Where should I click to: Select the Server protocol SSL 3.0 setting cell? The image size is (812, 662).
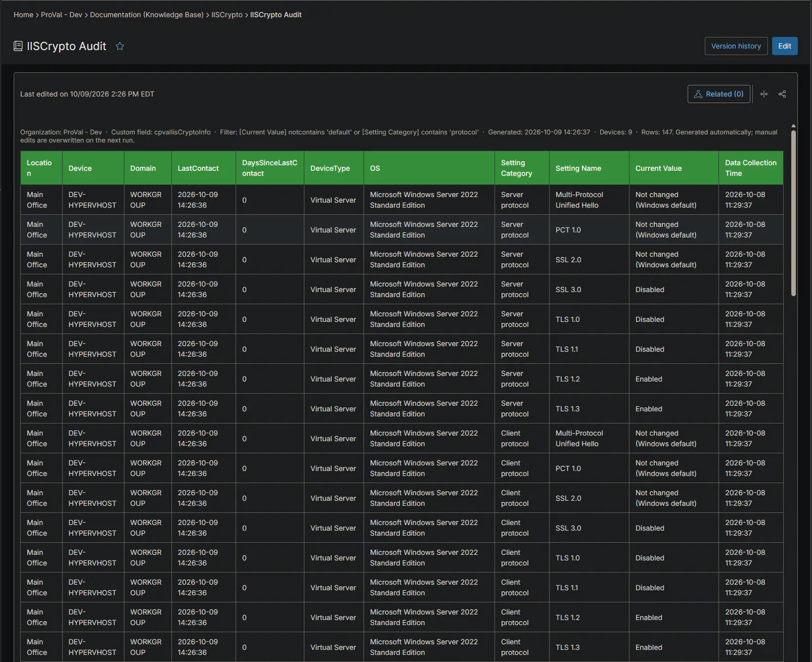coord(589,290)
